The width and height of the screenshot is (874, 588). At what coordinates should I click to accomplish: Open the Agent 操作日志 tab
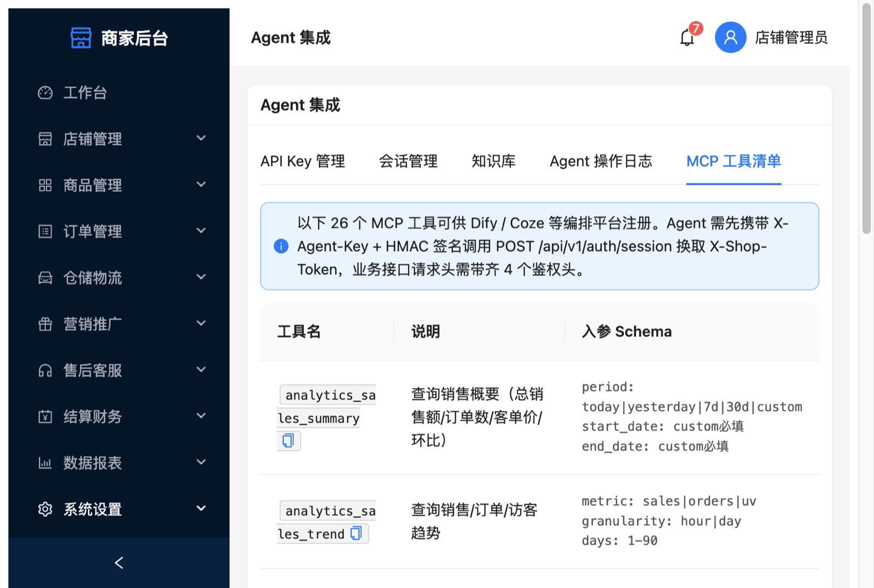(601, 161)
